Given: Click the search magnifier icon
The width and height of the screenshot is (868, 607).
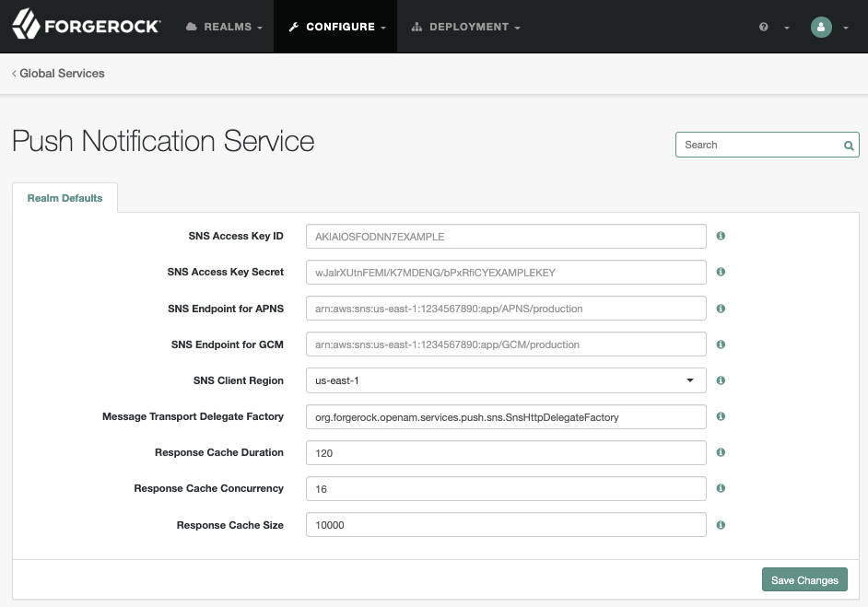Looking at the screenshot, I should pyautogui.click(x=847, y=145).
